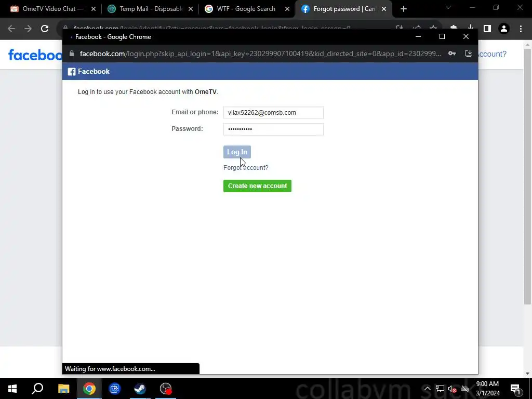Image resolution: width=532 pixels, height=399 pixels.
Task: Click the main page vertical scrollbar
Action: (527, 176)
